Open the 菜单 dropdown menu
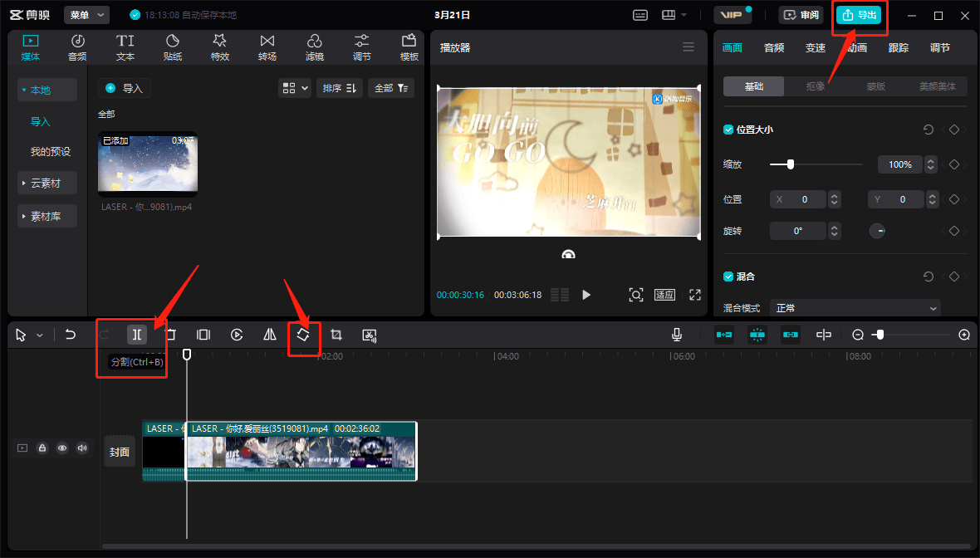 coord(87,15)
